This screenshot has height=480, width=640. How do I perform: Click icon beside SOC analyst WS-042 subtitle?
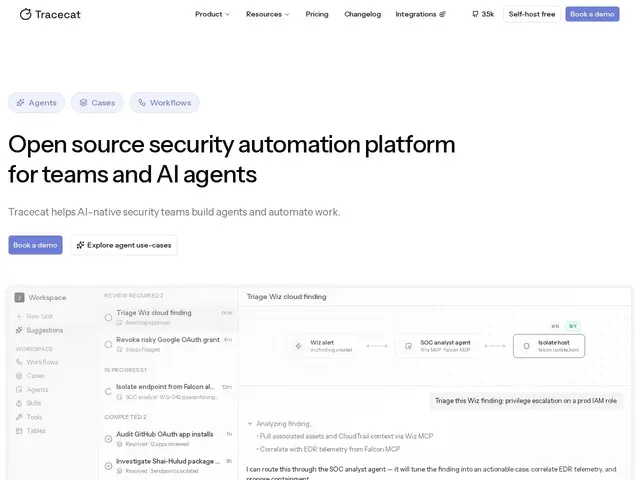120,397
